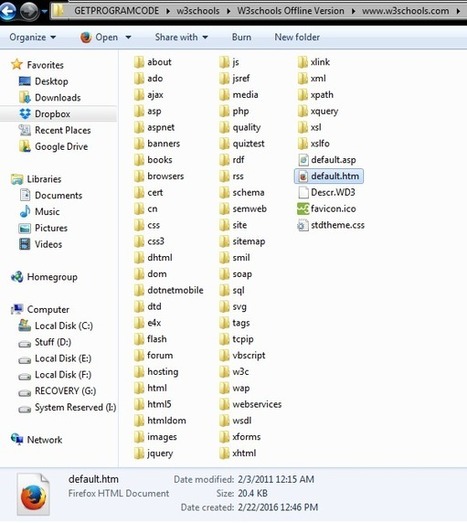Screen dimensions: 467x523
Task: Select Favorites in the navigation pane
Action: tap(37, 65)
